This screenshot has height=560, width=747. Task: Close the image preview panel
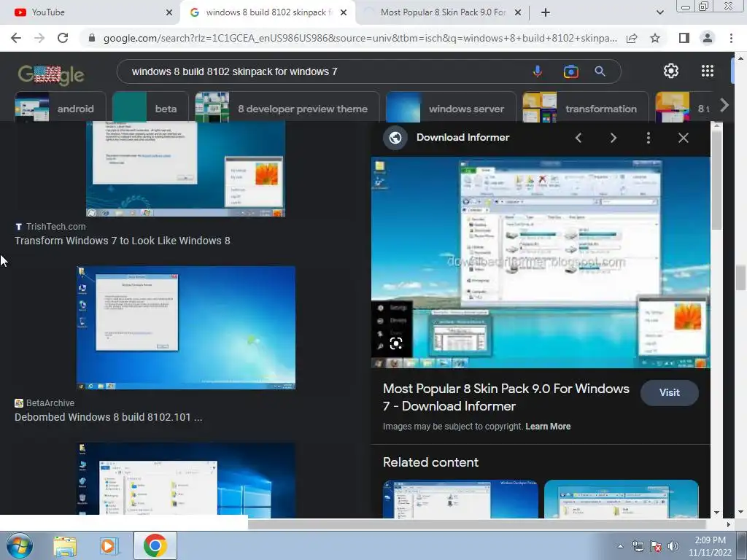(x=683, y=138)
